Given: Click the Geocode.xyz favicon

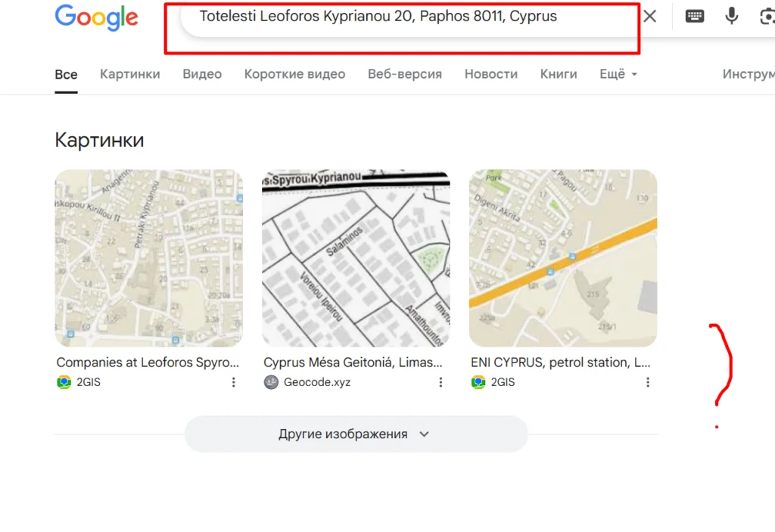Looking at the screenshot, I should (x=271, y=382).
